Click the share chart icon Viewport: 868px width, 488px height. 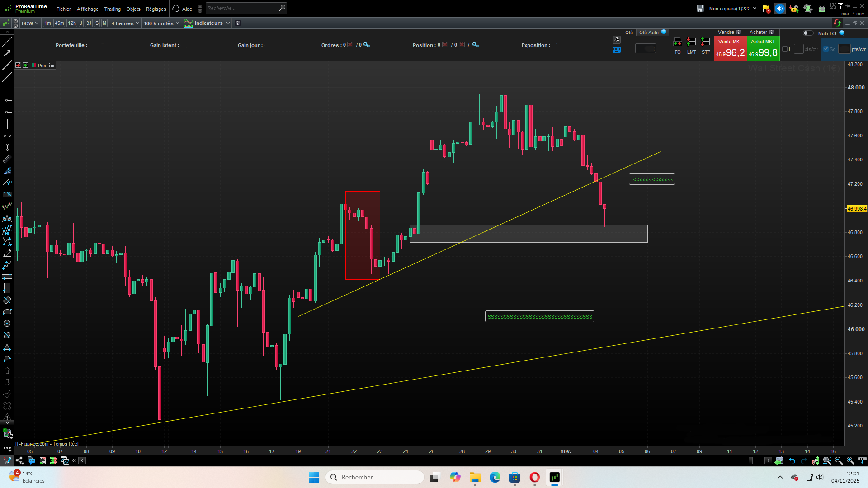[19, 460]
